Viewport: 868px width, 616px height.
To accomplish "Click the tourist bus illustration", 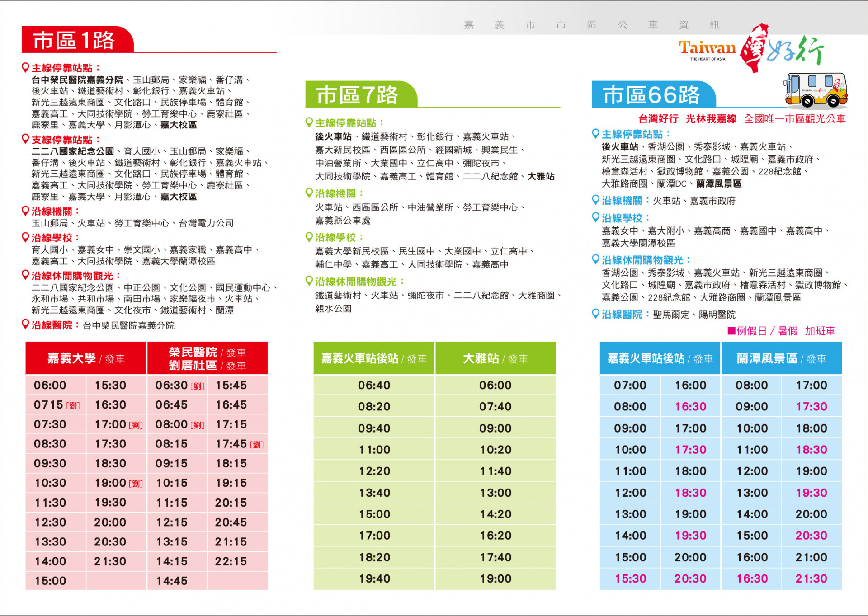I will point(816,90).
